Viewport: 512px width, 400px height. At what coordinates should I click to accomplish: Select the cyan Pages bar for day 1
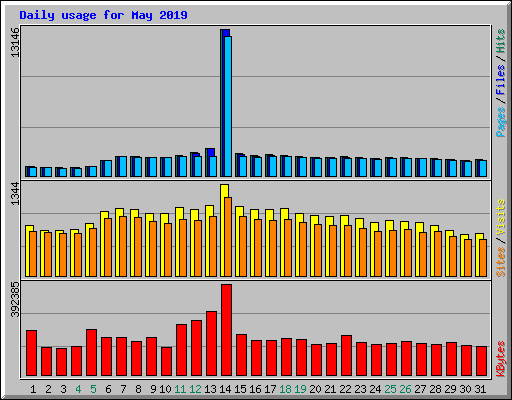(33, 172)
